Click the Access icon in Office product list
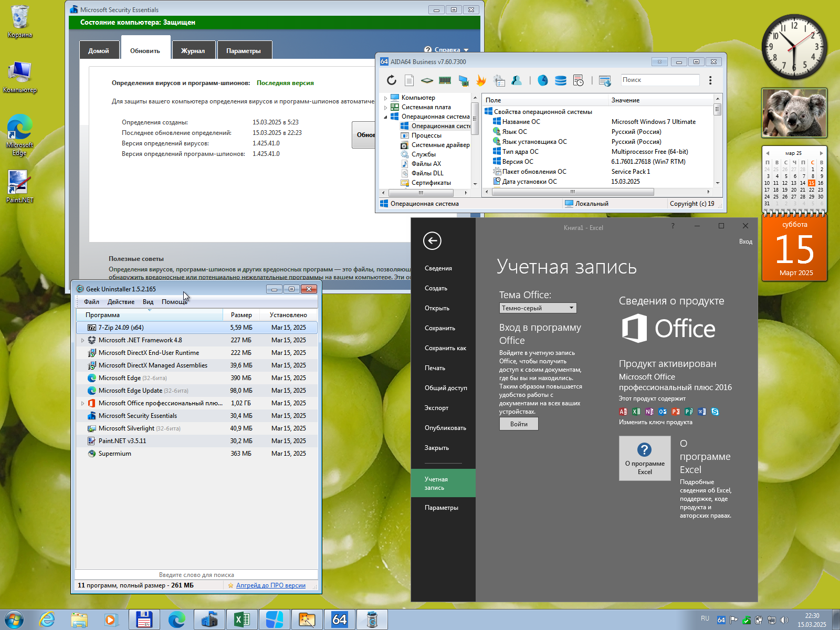Viewport: 840px width, 630px height. point(623,412)
